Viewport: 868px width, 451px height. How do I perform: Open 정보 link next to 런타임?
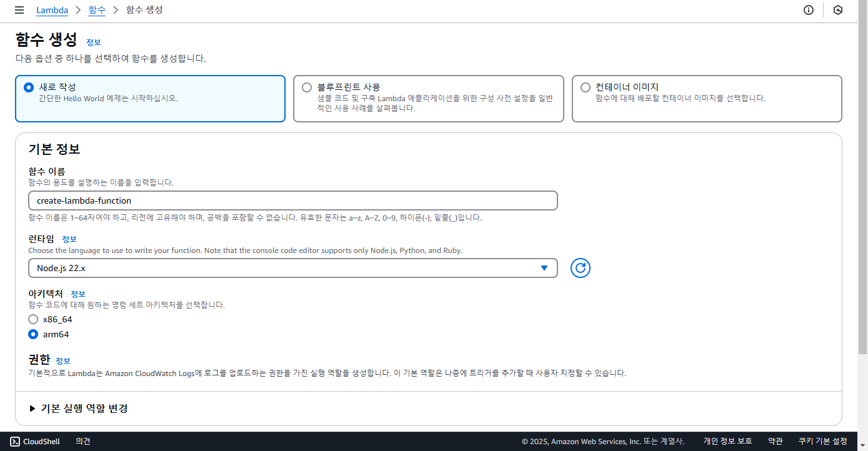pos(69,239)
